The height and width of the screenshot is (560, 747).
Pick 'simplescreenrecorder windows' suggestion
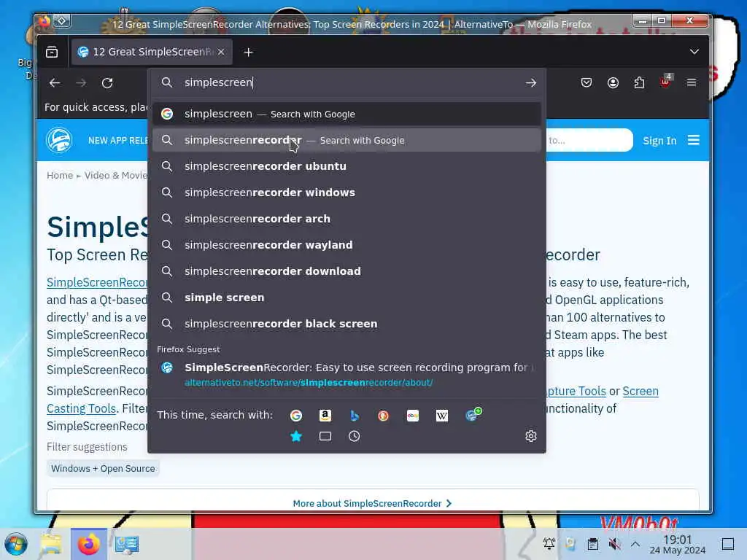(347, 192)
